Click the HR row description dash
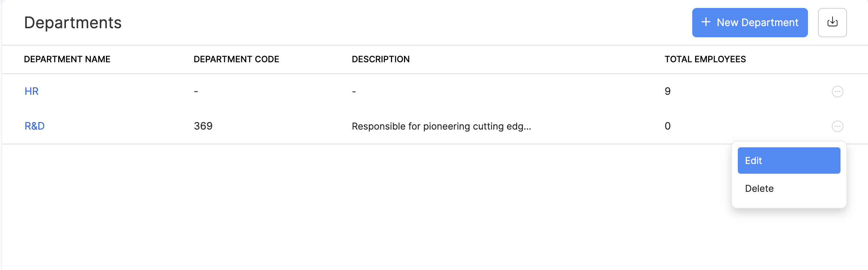 (x=354, y=92)
